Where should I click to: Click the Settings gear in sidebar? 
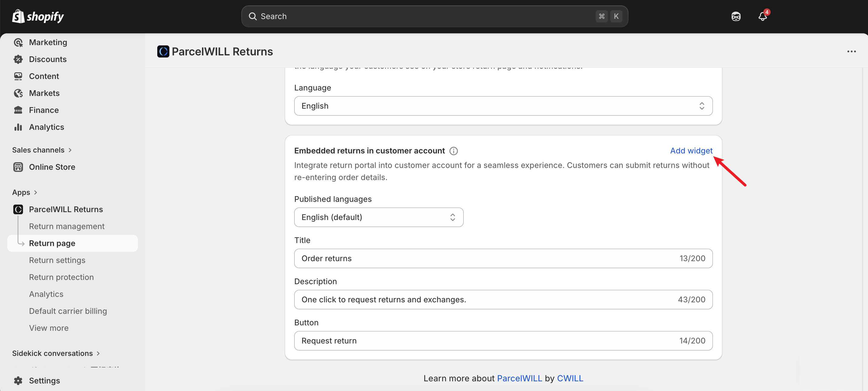(x=18, y=380)
